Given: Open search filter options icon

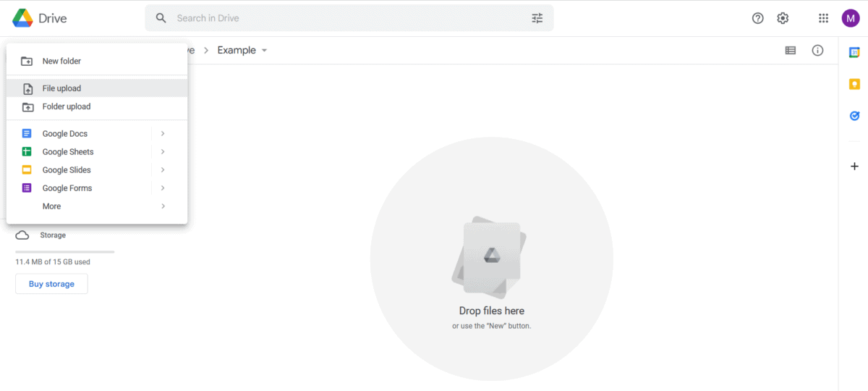Looking at the screenshot, I should click(x=537, y=18).
